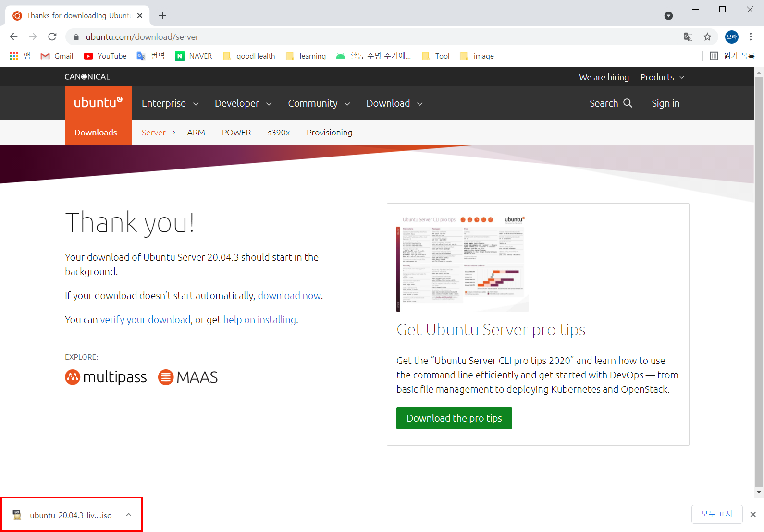
Task: Open the reading list button
Action: (x=732, y=56)
